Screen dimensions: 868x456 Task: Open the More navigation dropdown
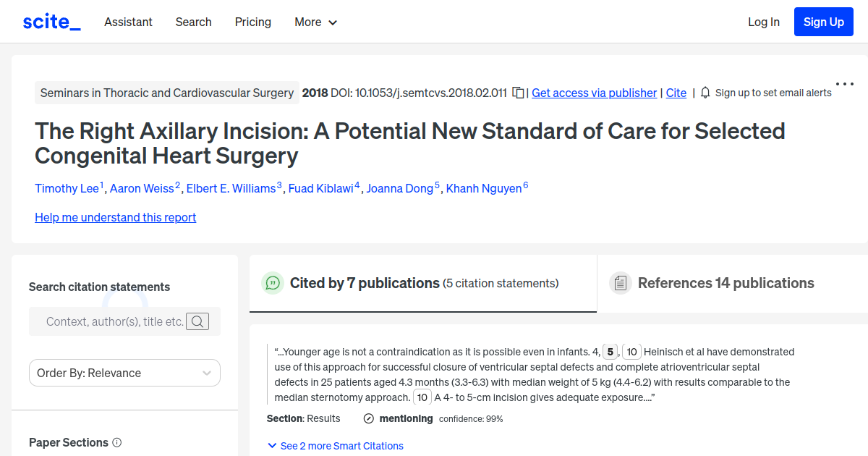click(x=315, y=22)
